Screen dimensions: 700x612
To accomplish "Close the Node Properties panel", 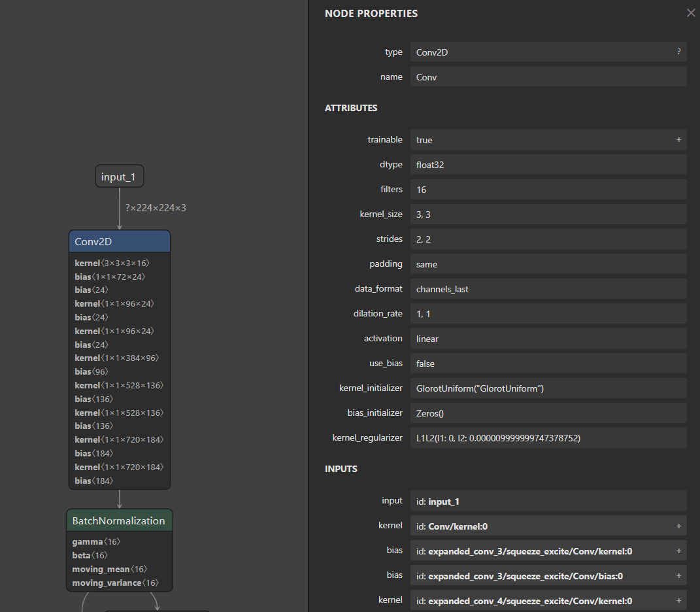I will (x=691, y=12).
